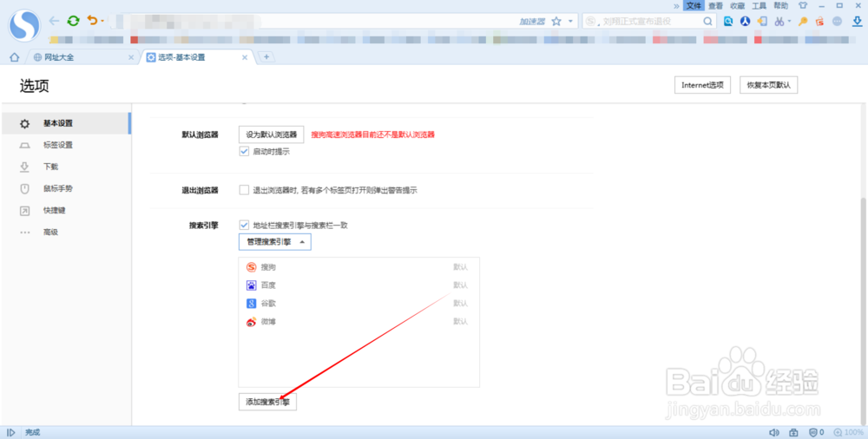
Task: Click the Sogou browser logo avatar
Action: [24, 25]
